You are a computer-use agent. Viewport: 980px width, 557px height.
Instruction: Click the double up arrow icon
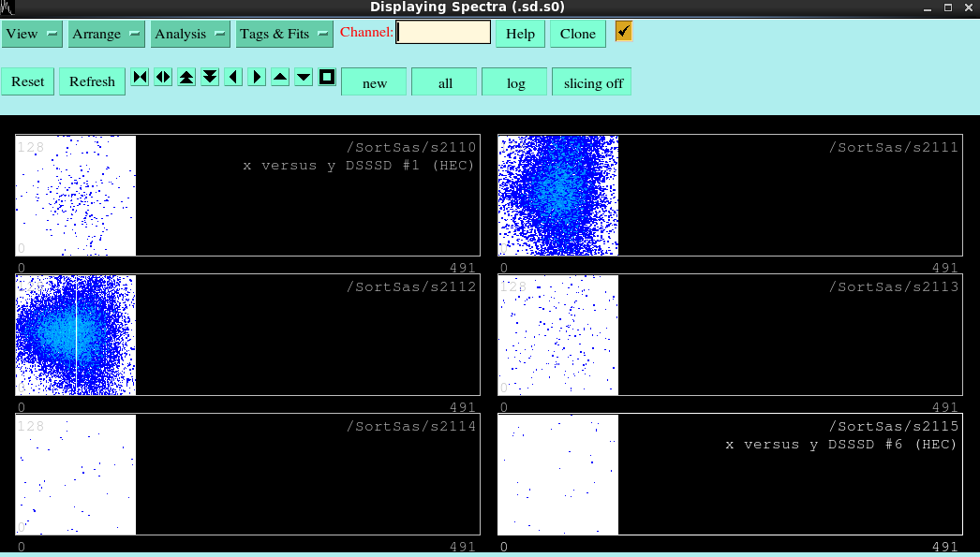point(186,77)
